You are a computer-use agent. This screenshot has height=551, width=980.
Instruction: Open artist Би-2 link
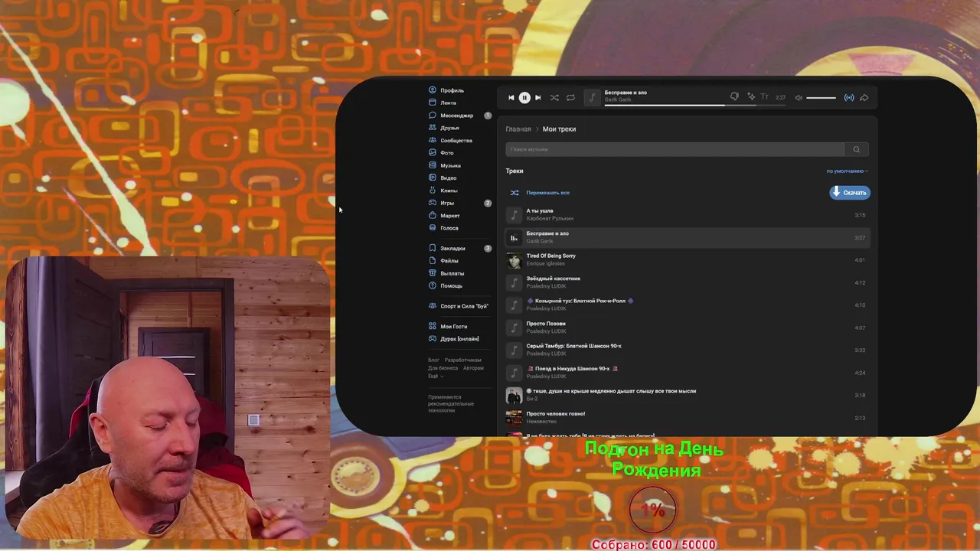pos(532,399)
